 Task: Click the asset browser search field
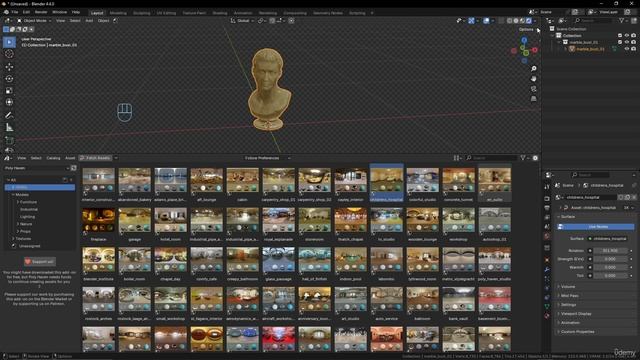pos(491,158)
